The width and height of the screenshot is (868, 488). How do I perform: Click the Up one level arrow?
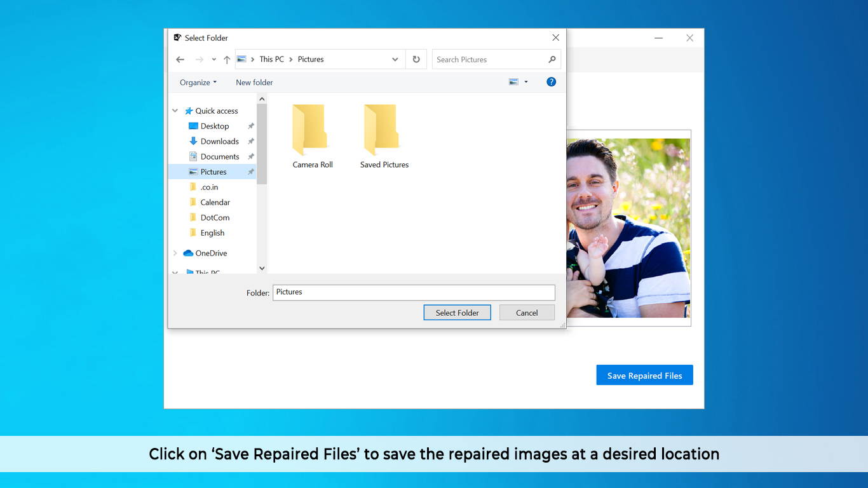(x=227, y=60)
